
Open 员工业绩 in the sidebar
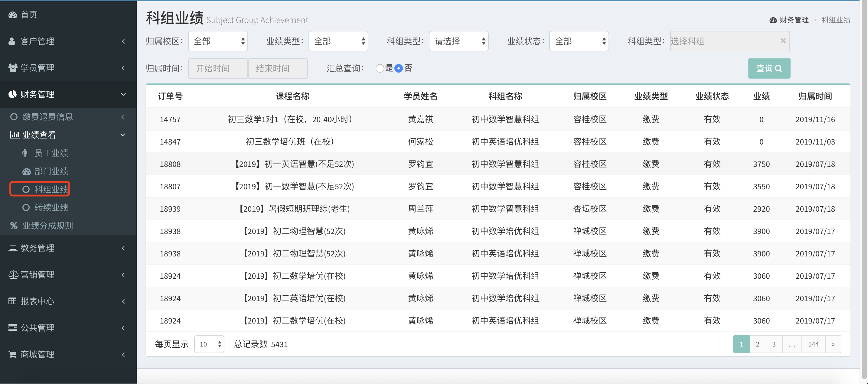coord(51,153)
